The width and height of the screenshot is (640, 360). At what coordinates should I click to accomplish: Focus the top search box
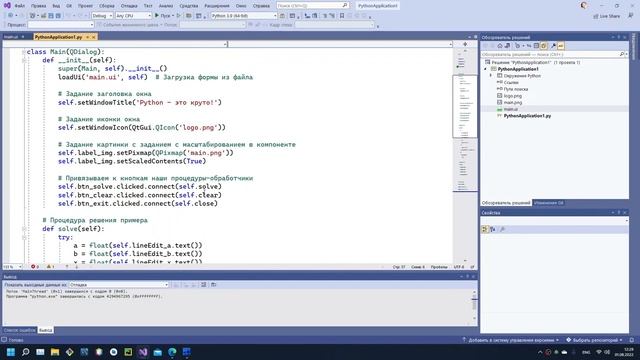coord(312,6)
